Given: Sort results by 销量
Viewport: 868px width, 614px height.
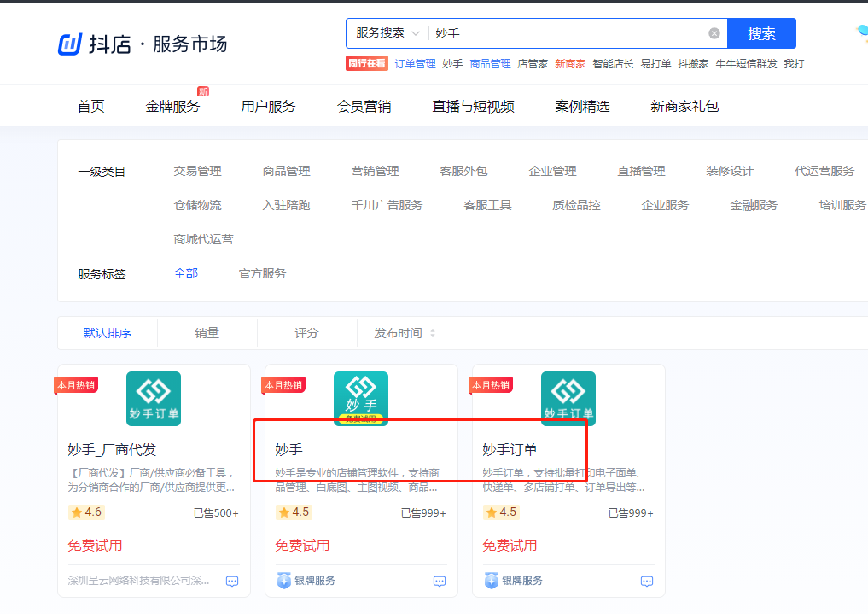Looking at the screenshot, I should 207,333.
